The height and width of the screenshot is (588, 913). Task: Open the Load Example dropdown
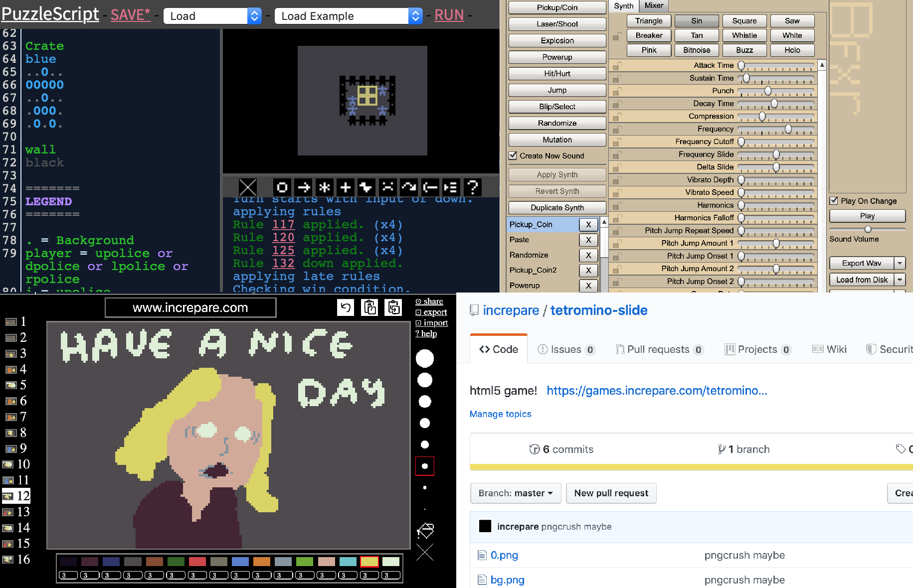point(349,16)
